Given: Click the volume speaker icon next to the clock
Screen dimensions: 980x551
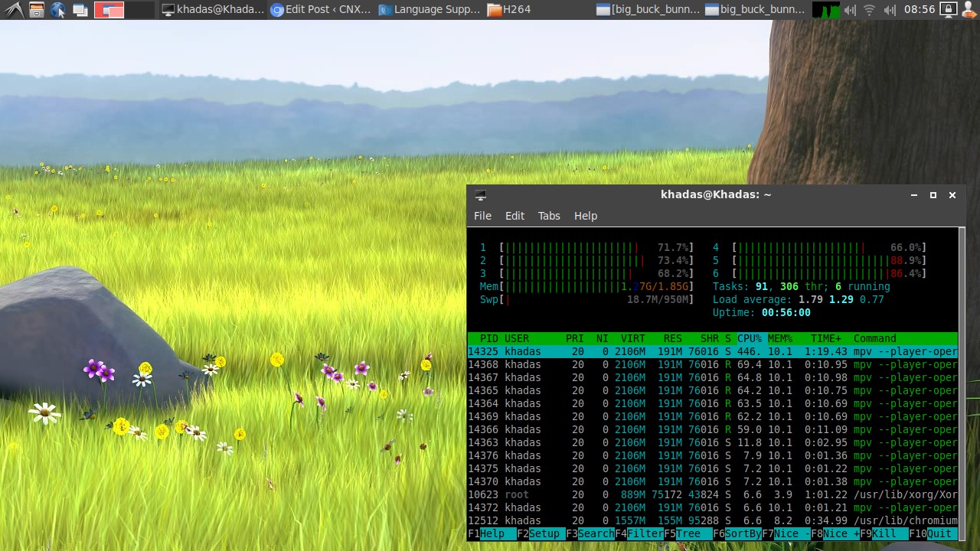Looking at the screenshot, I should point(889,10).
